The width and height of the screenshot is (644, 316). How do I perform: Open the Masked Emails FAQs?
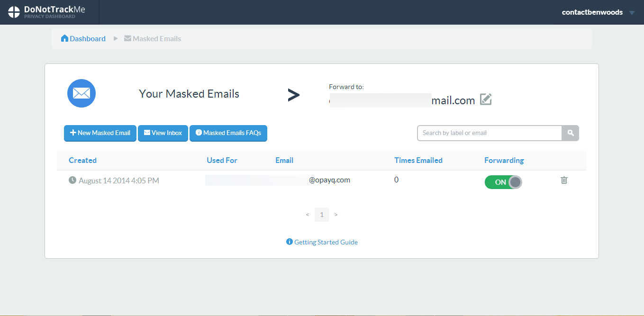[228, 133]
